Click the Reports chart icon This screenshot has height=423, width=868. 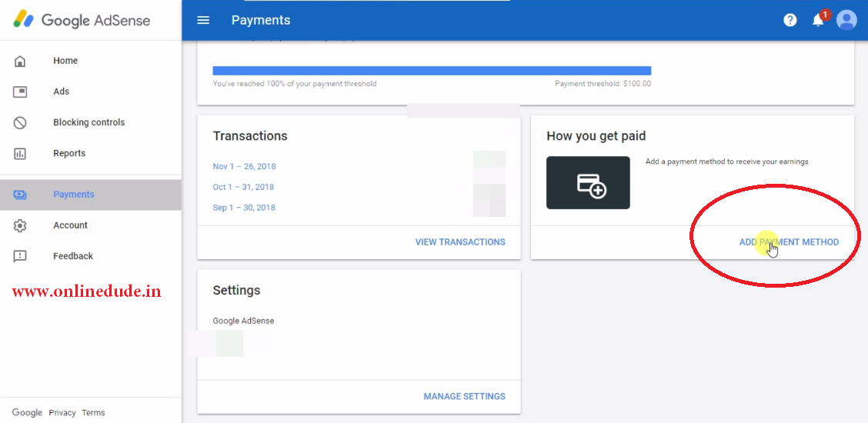tap(20, 154)
